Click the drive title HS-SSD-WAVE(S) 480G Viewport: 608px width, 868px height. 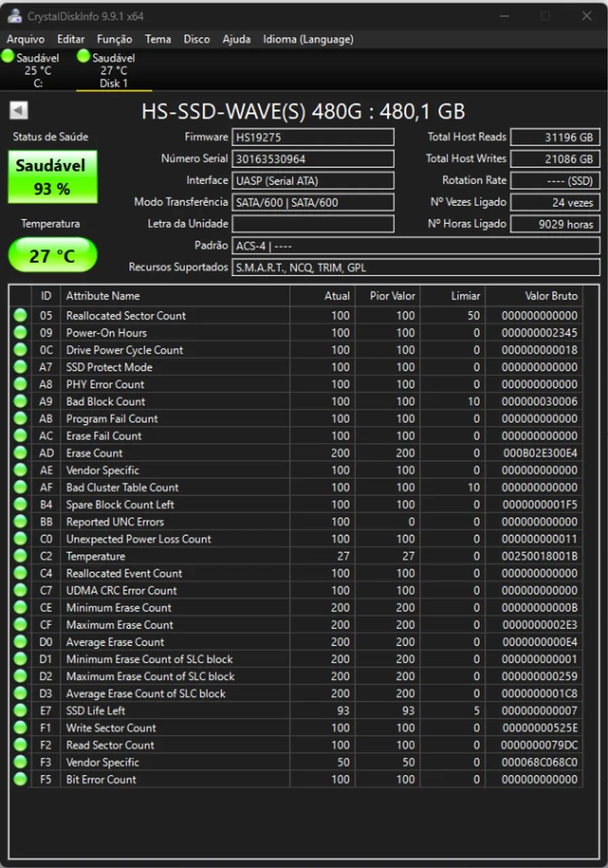[x=303, y=111]
